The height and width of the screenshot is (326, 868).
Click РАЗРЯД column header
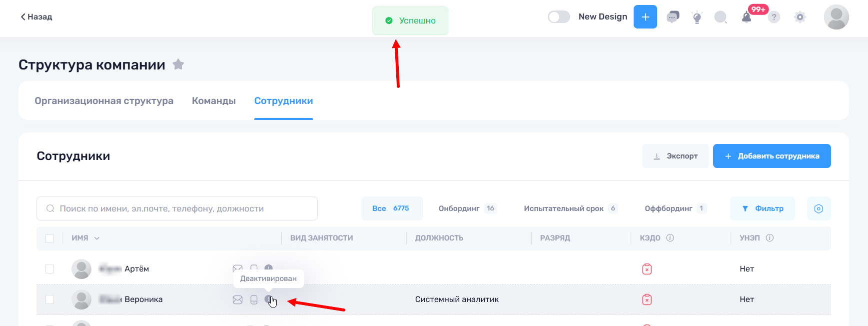click(555, 238)
